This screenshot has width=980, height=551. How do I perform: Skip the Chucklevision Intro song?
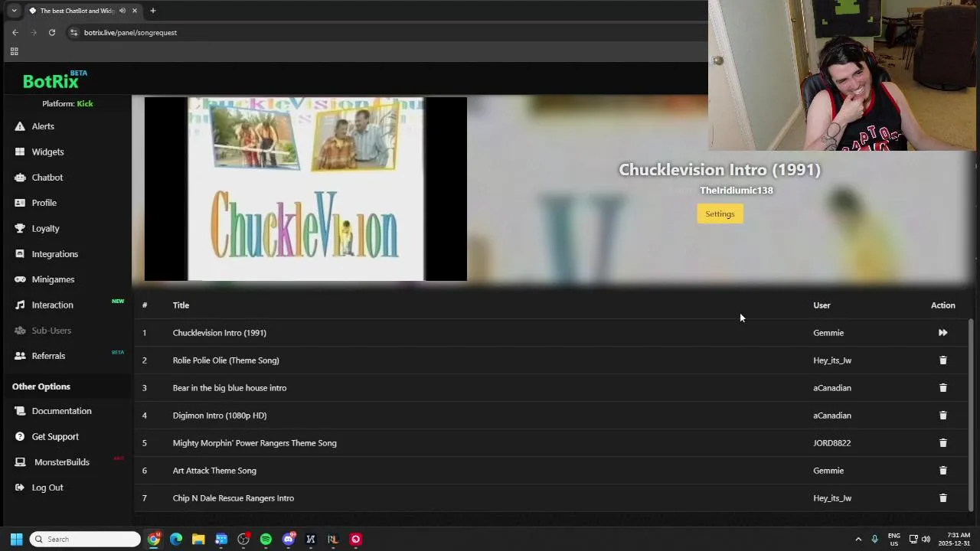click(942, 333)
